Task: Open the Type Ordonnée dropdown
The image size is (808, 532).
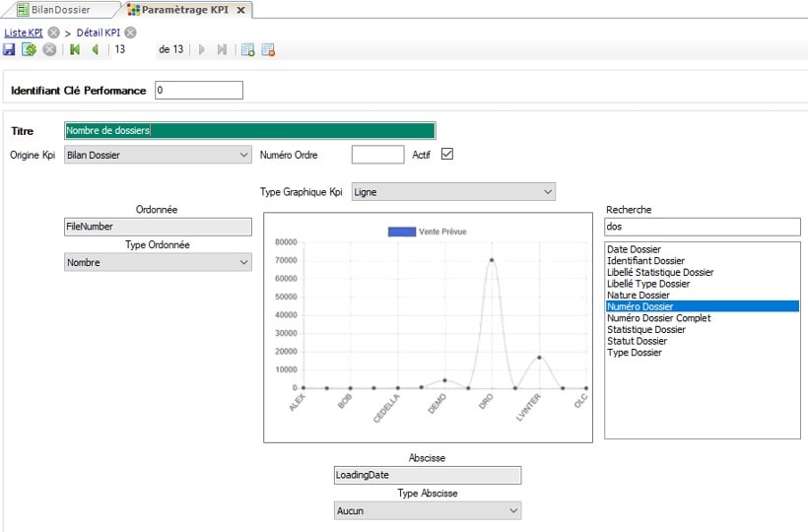Action: click(x=158, y=262)
